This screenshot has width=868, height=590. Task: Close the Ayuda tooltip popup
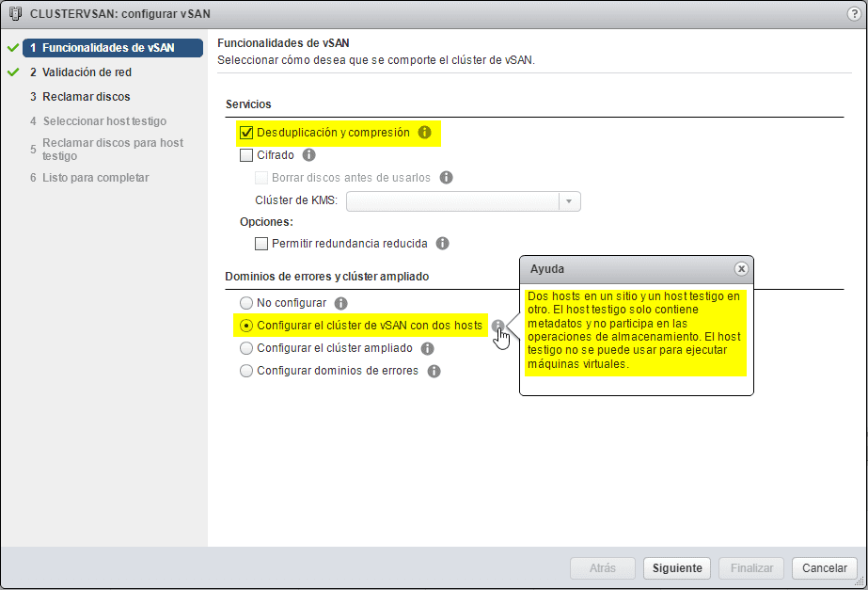click(742, 269)
